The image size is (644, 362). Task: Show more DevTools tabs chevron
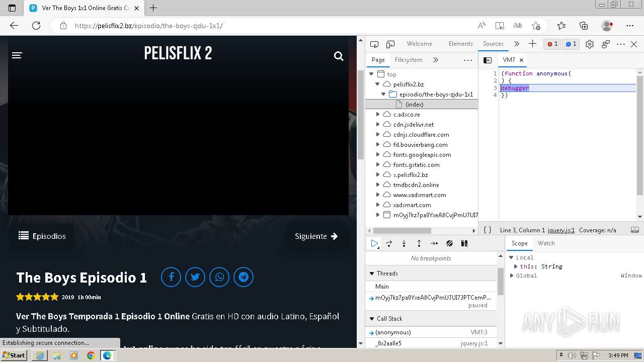(x=517, y=44)
